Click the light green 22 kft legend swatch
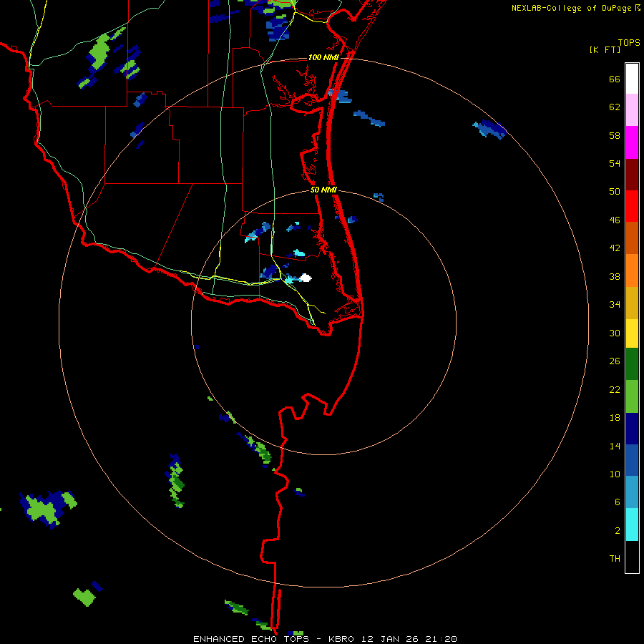This screenshot has width=644, height=644. tap(632, 396)
